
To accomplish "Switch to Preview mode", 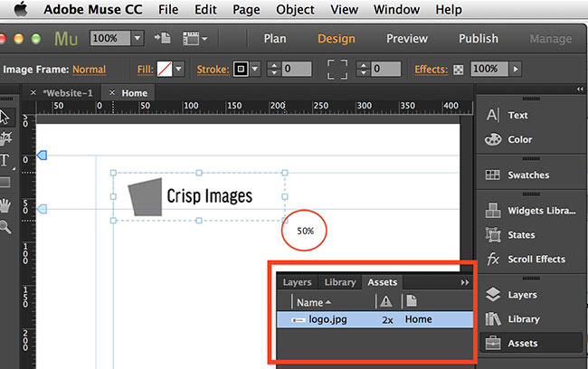I will (x=407, y=38).
